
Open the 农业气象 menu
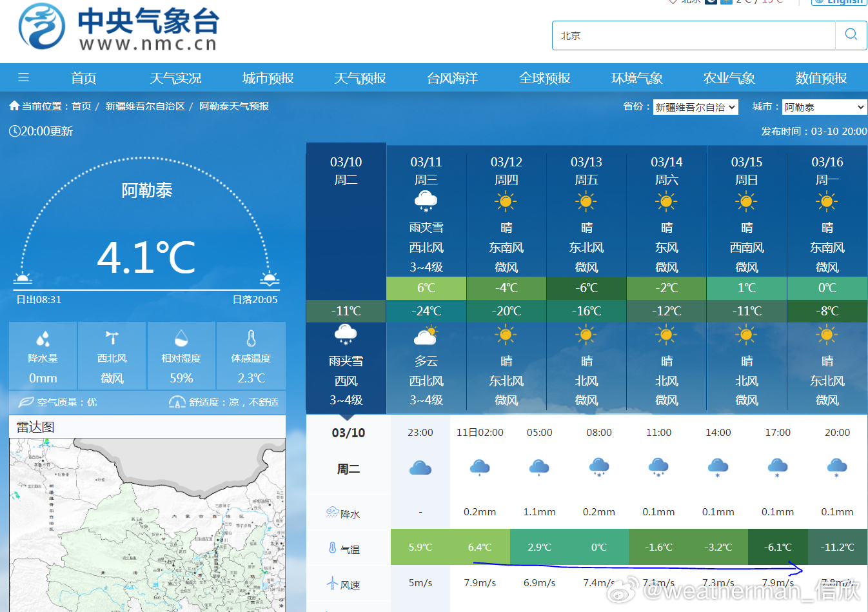(729, 78)
